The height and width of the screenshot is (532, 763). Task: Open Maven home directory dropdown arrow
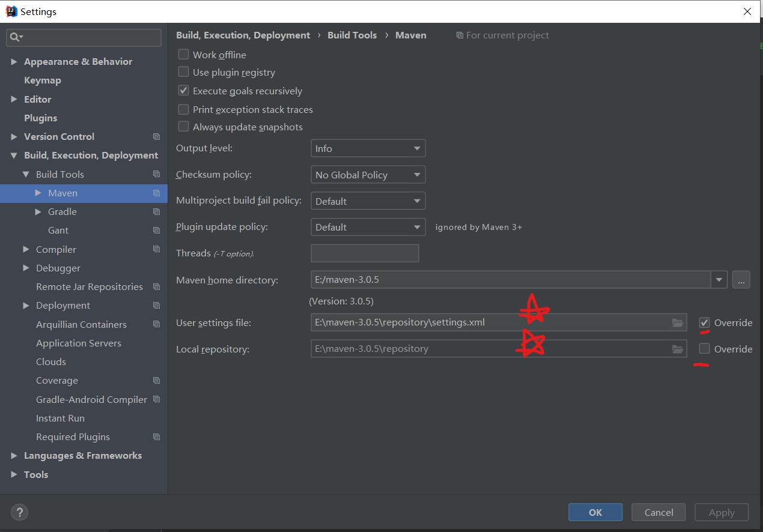coord(719,280)
